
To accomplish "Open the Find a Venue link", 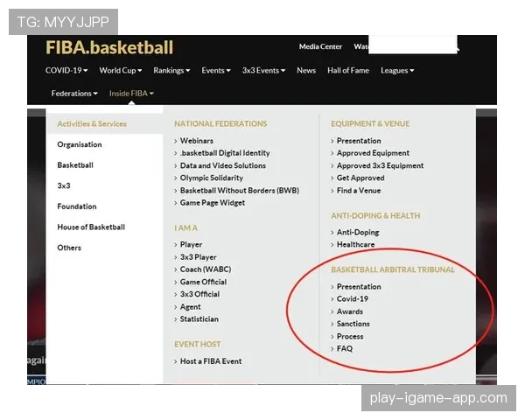I will [x=359, y=191].
